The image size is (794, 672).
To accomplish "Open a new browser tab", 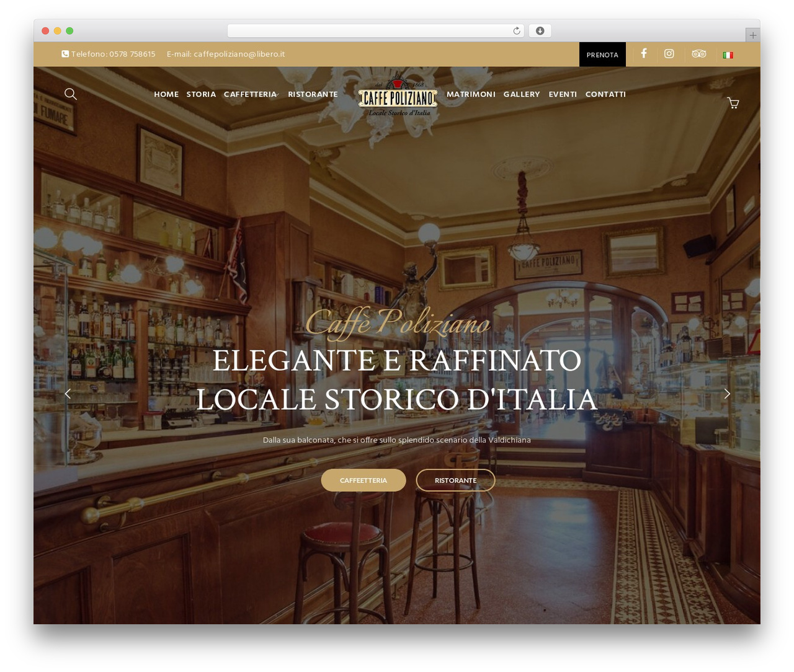I will point(752,35).
